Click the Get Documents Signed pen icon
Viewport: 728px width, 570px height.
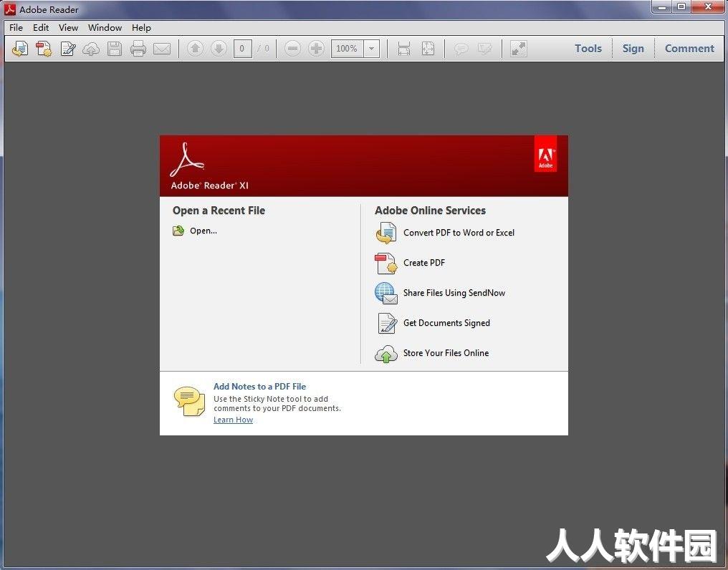click(387, 323)
